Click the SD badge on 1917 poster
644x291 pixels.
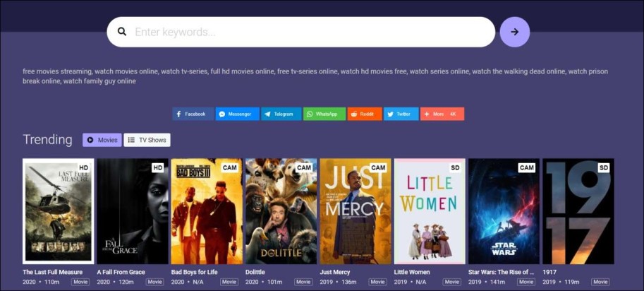click(604, 167)
